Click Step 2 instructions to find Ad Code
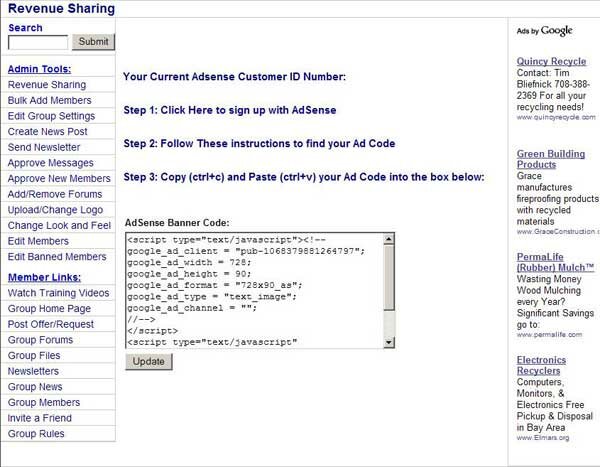 (x=259, y=144)
